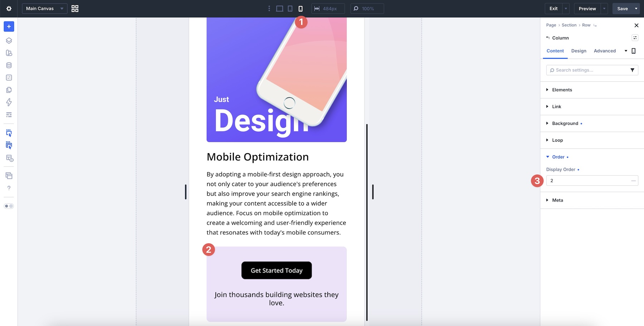The image size is (644, 326).
Task: Open the list view icon in sidebar
Action: [9, 115]
